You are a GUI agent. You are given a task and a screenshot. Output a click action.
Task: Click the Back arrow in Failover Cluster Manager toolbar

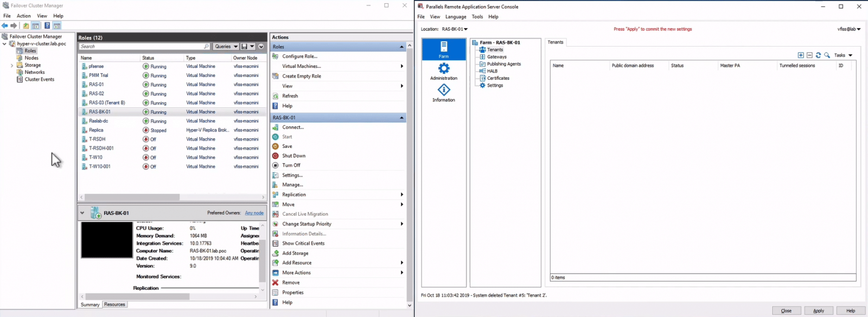click(5, 25)
